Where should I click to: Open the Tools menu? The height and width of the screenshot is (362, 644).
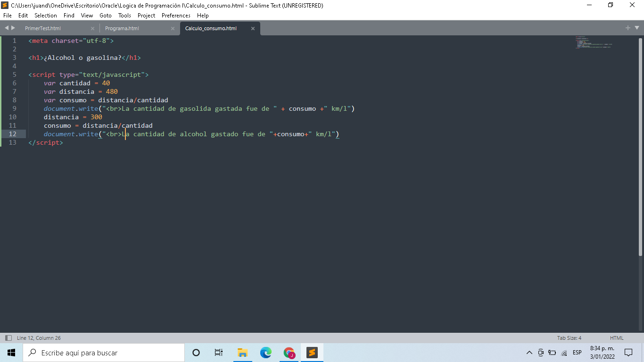click(x=124, y=16)
